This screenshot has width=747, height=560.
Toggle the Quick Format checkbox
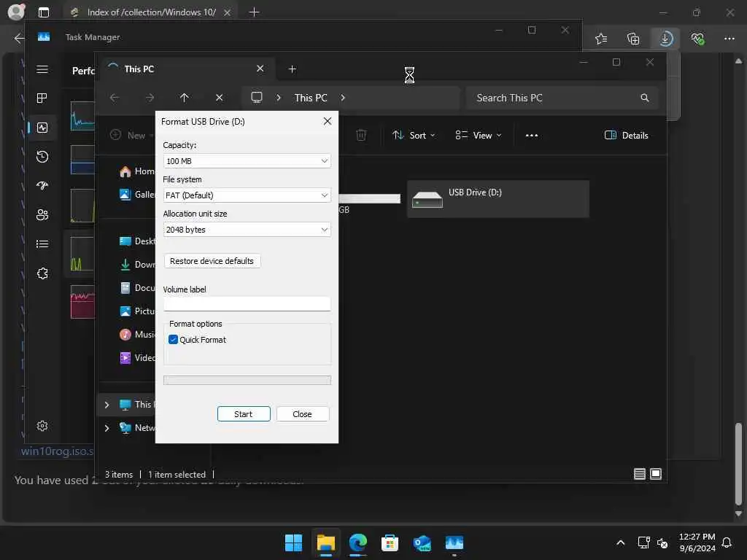pos(173,340)
